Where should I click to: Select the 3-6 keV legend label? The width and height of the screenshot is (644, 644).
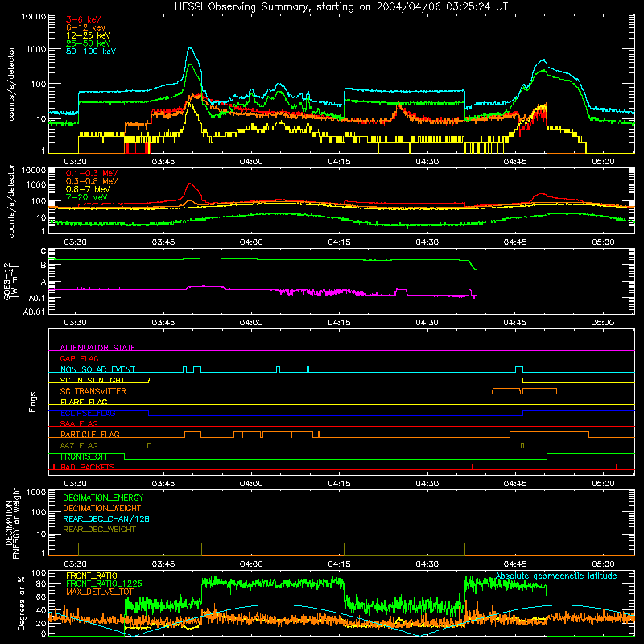pos(84,19)
